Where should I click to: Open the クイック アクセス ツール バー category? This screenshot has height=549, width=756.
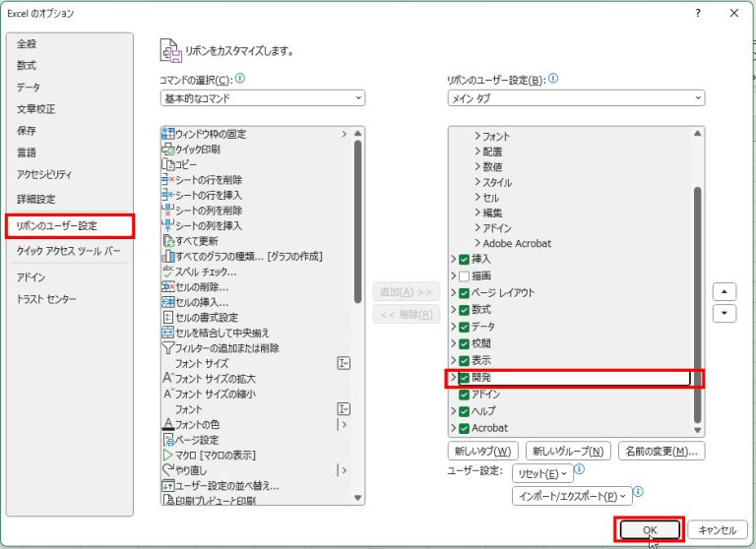pos(68,251)
